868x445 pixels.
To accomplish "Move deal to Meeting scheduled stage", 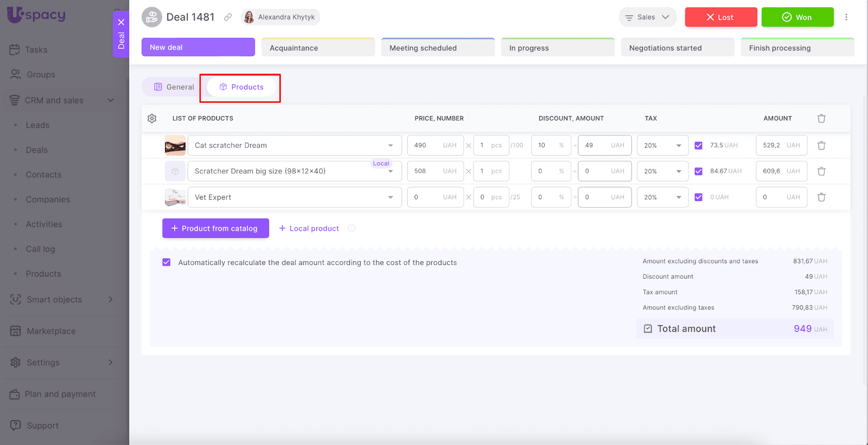I will (x=438, y=48).
